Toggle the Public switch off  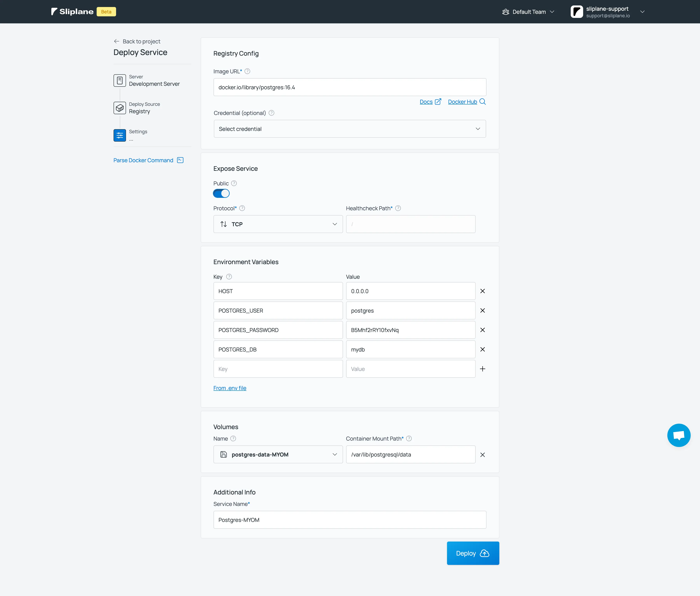(x=221, y=194)
